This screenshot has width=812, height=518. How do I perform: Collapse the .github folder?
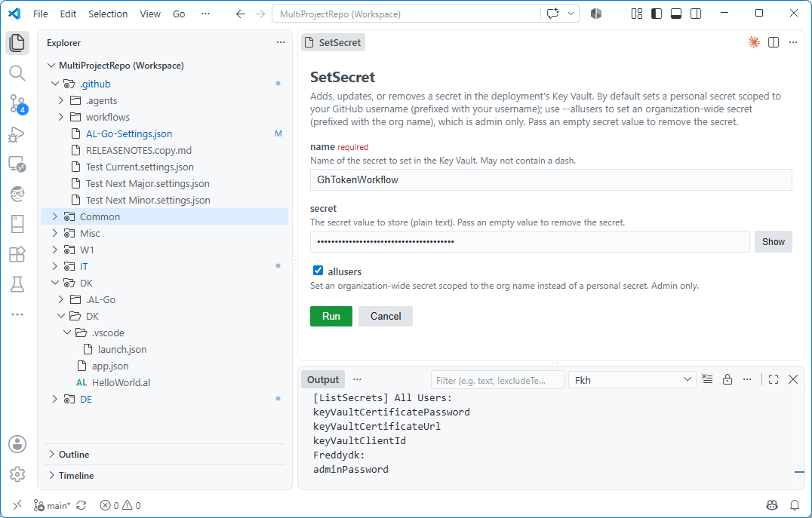(x=55, y=84)
